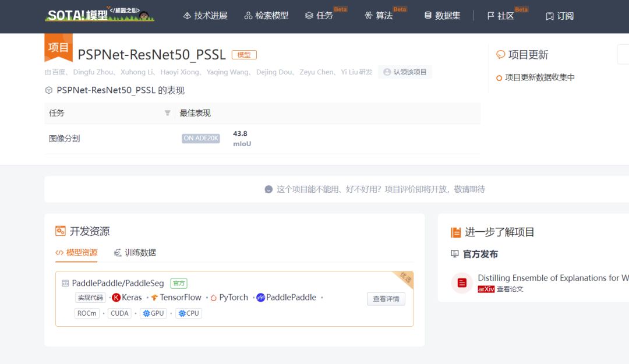Viewport: 629px width, 364px height.
Task: Click the 实现代码 tag
Action: (90, 298)
